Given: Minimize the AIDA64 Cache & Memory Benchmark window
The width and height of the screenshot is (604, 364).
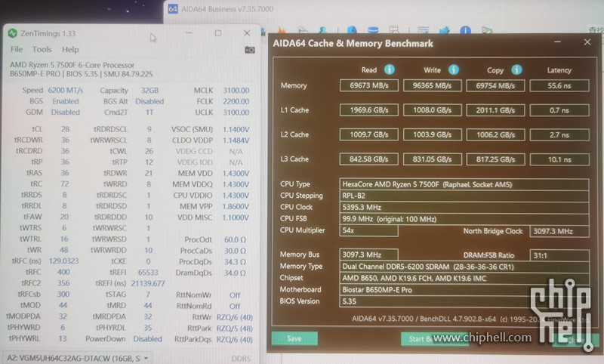Looking at the screenshot, I should (557, 42).
